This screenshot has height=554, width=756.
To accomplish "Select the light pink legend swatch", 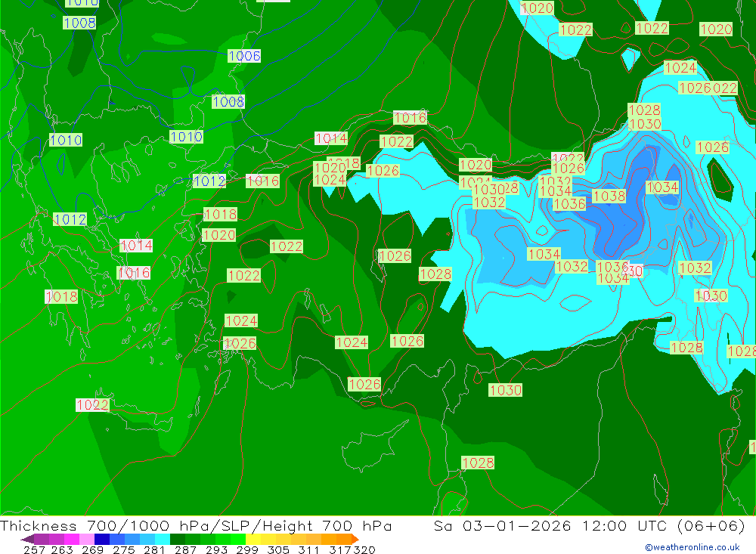I will [86, 539].
